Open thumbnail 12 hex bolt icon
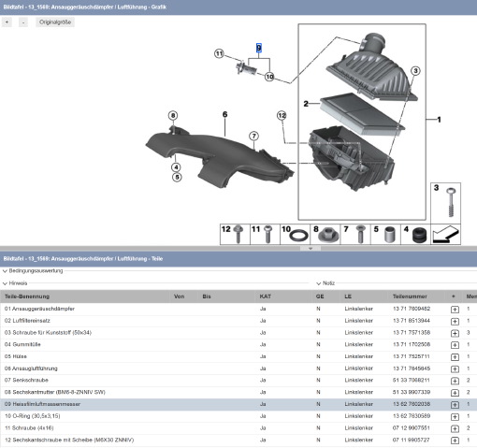The image size is (477, 448). [x=235, y=234]
